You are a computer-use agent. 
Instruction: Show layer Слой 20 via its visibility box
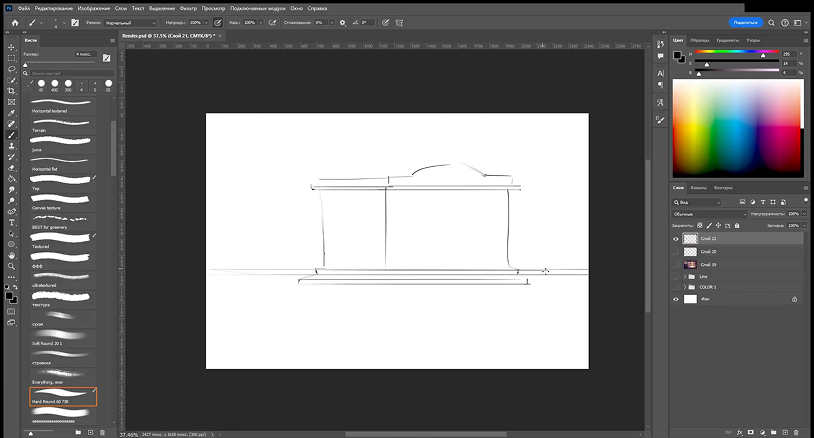point(676,252)
